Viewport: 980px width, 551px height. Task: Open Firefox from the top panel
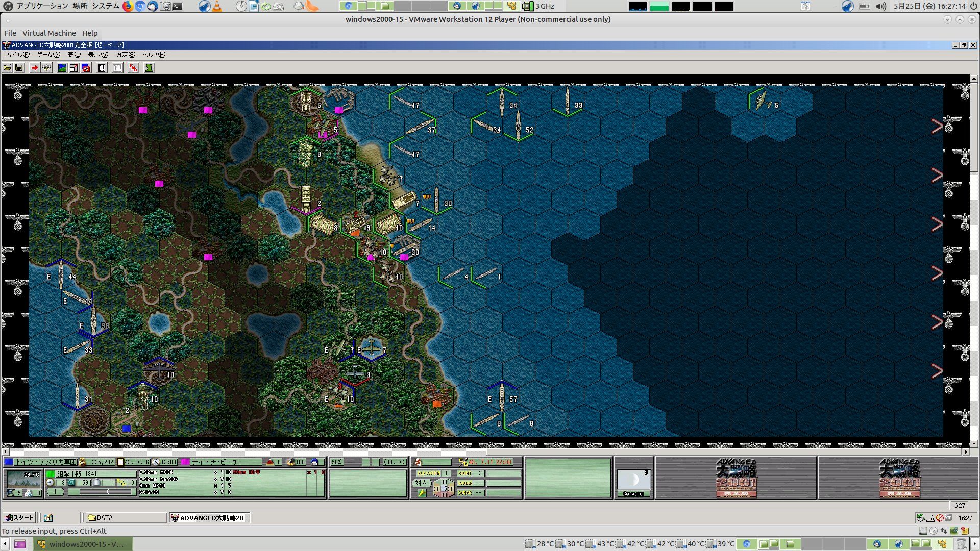pos(128,6)
